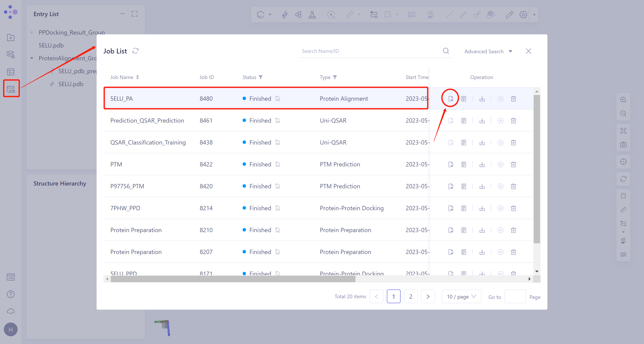The image size is (644, 344).
Task: Open the Type column filter
Action: click(335, 77)
